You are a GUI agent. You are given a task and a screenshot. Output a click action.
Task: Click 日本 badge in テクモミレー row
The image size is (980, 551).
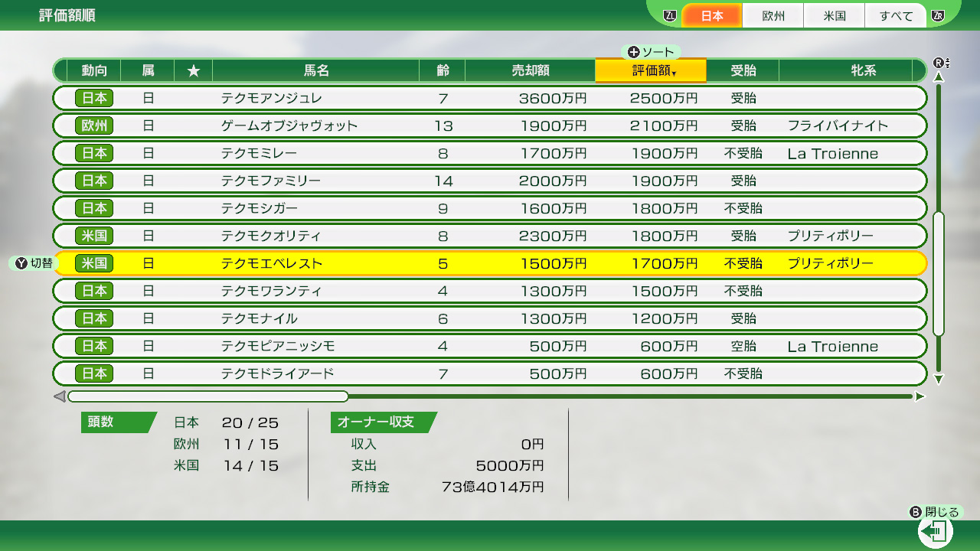coord(94,153)
